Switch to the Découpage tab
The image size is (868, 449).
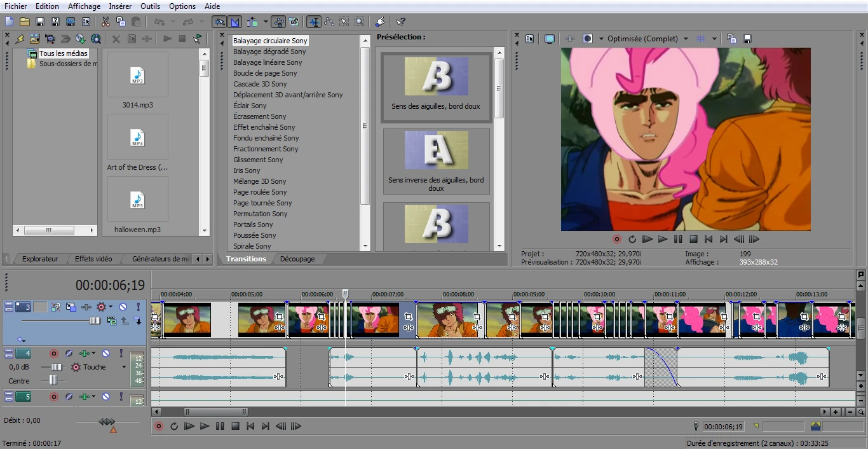pyautogui.click(x=297, y=259)
